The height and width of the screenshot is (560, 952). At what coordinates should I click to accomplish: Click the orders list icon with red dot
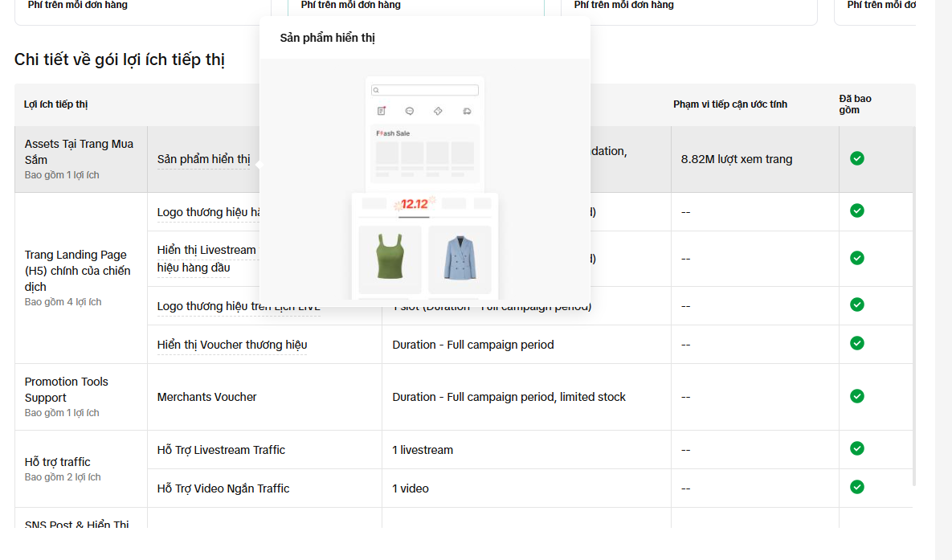click(382, 111)
